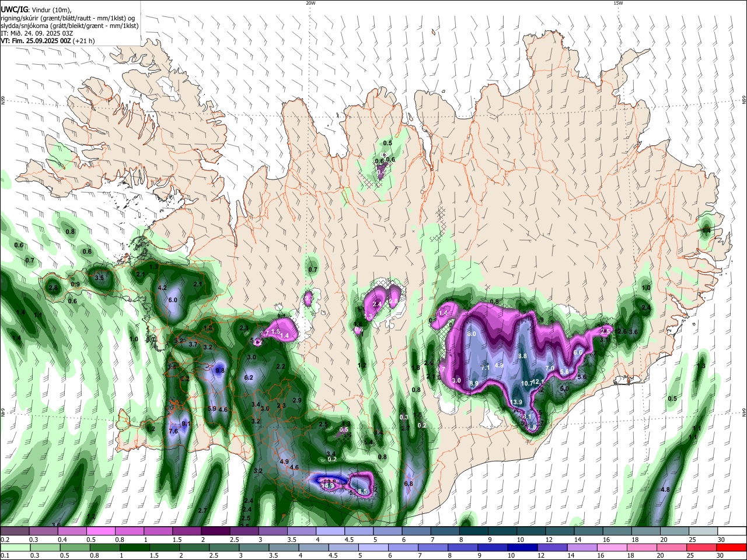Click the 3.5 value in the western bay
Image resolution: width=747 pixels, height=560 pixels.
point(99,278)
